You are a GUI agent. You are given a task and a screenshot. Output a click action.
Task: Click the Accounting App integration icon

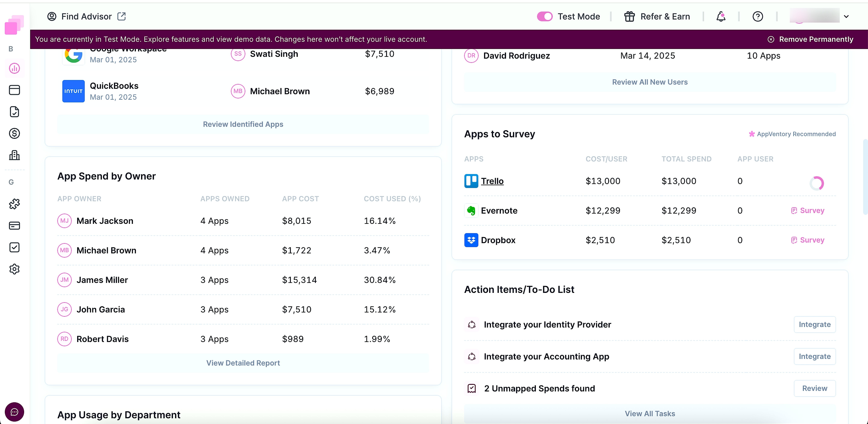pos(472,357)
